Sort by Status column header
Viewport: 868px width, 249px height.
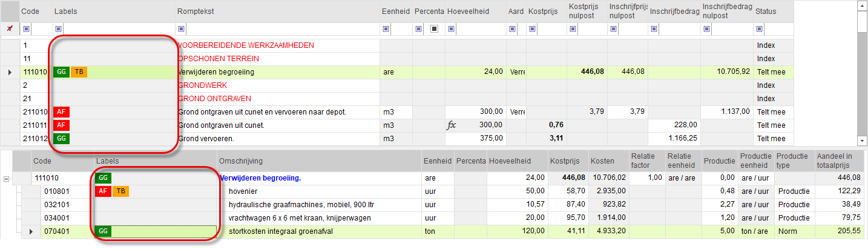[x=773, y=12]
